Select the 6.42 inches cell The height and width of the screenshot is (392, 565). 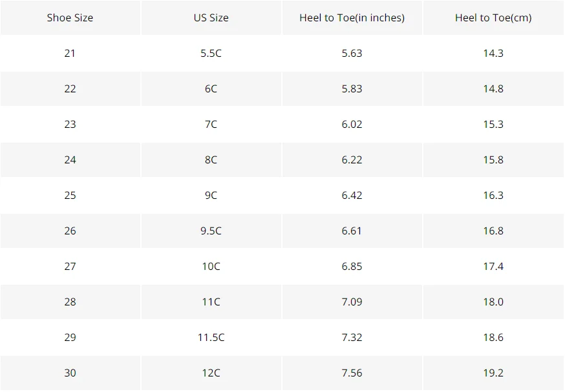pyautogui.click(x=352, y=196)
